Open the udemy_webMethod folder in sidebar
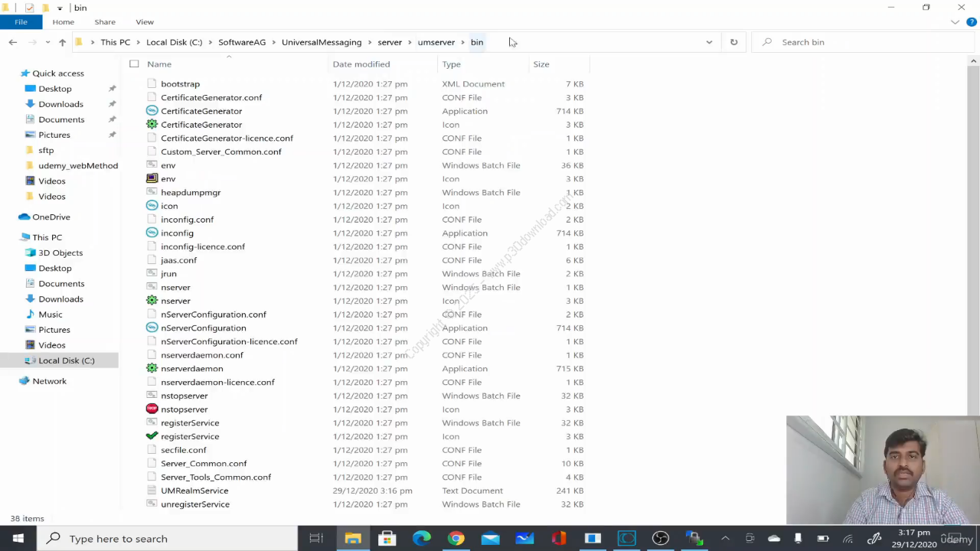 (78, 165)
